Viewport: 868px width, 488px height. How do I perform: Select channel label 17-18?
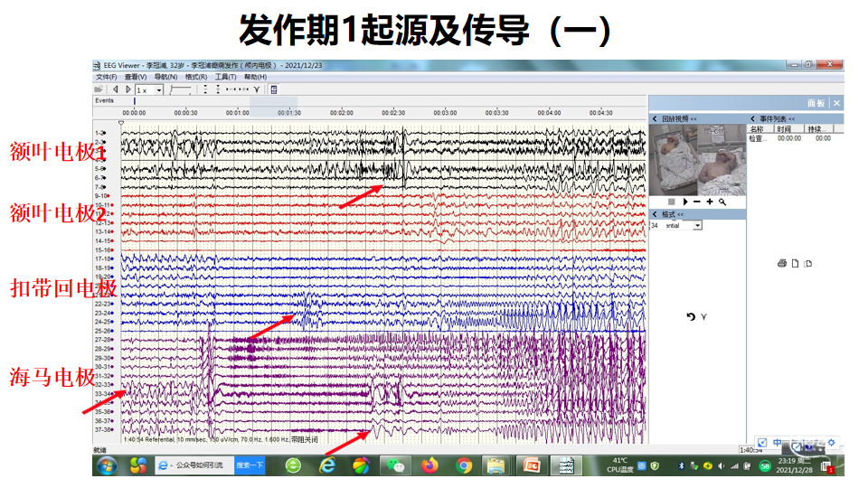[103, 259]
